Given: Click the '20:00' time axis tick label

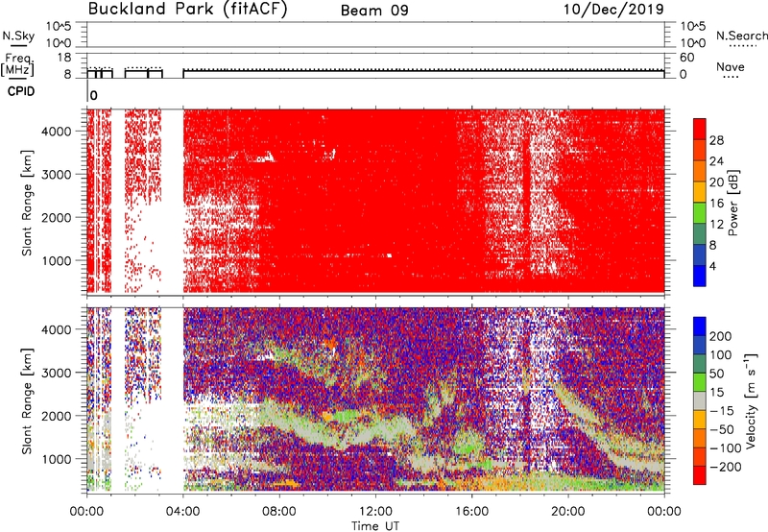Looking at the screenshot, I should [x=567, y=512].
